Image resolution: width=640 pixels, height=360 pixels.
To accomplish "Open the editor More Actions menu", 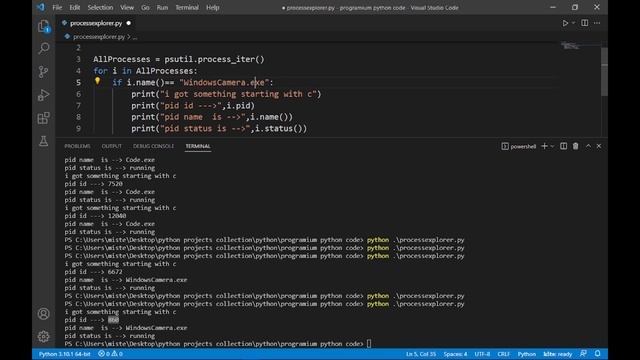I will tap(597, 23).
